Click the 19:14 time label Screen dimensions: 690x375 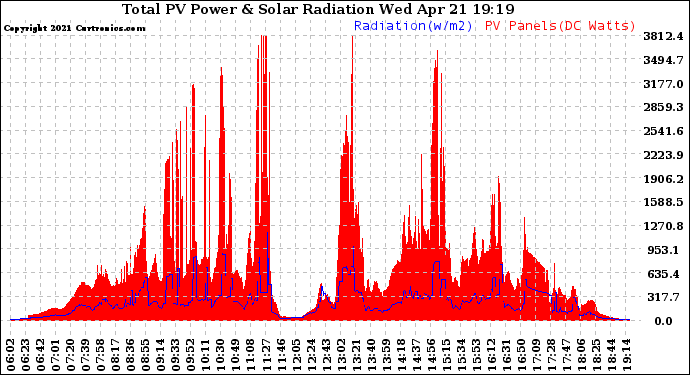pyautogui.click(x=625, y=354)
